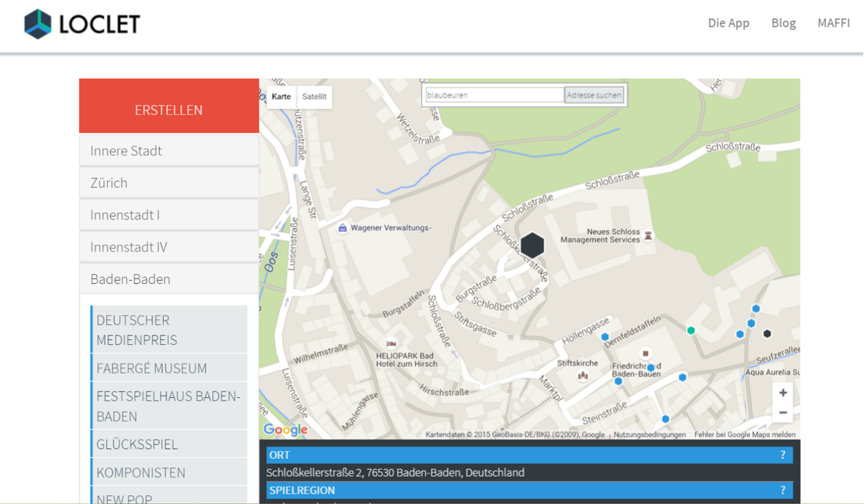Select NEW POP from the list

169,496
